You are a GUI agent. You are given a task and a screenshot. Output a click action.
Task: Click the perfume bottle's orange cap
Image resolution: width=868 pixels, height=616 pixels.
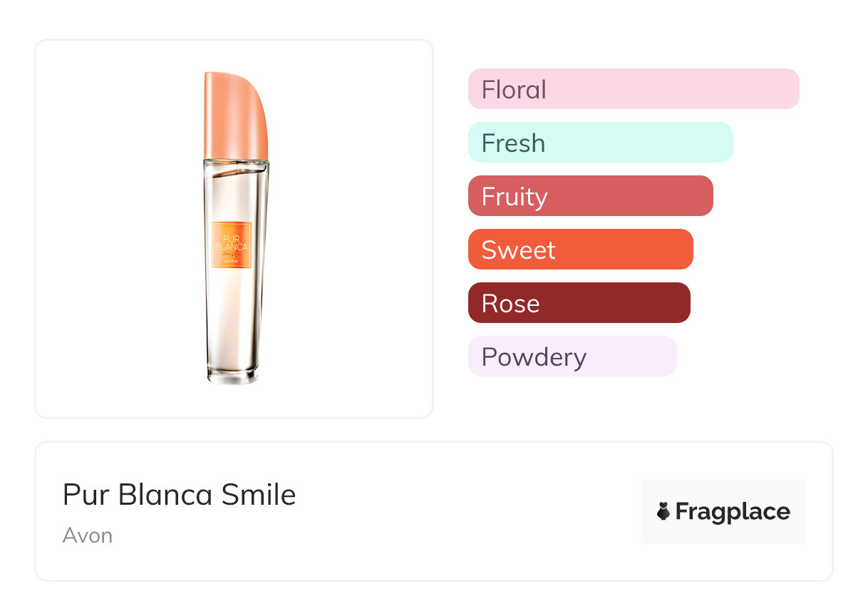tap(234, 114)
